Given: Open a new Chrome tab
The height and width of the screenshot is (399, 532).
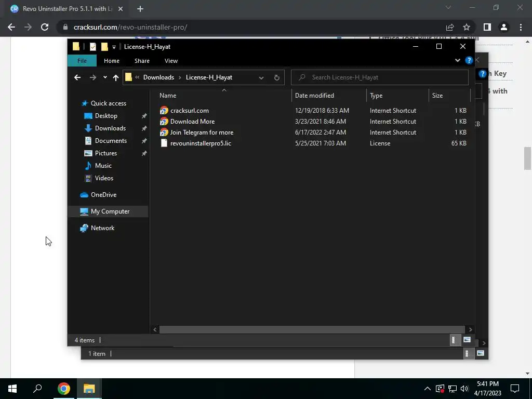Looking at the screenshot, I should coord(140,9).
